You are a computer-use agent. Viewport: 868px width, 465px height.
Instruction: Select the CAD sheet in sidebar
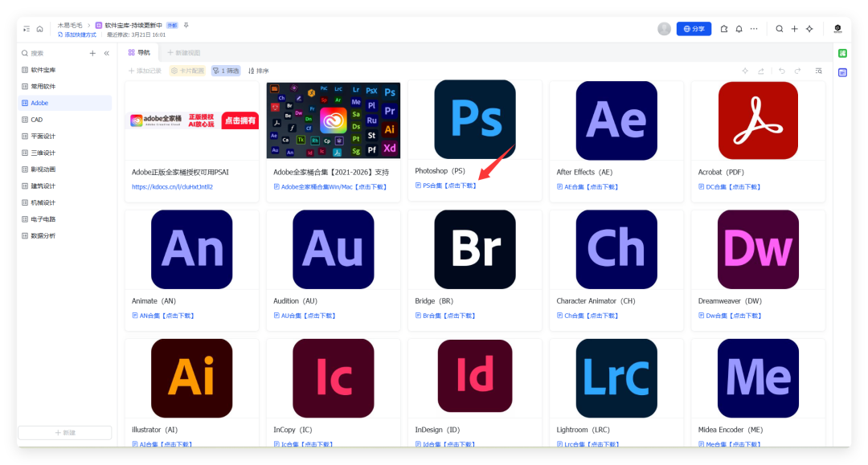[65, 120]
